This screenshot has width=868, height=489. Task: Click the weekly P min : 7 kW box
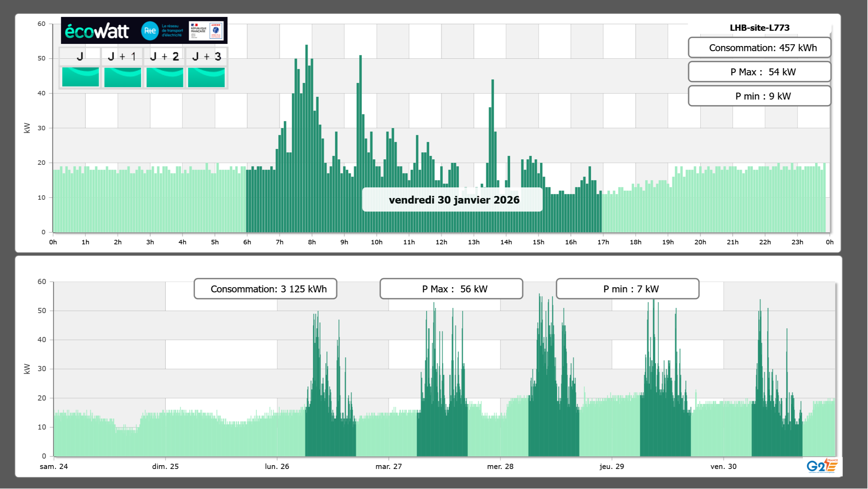pos(627,289)
